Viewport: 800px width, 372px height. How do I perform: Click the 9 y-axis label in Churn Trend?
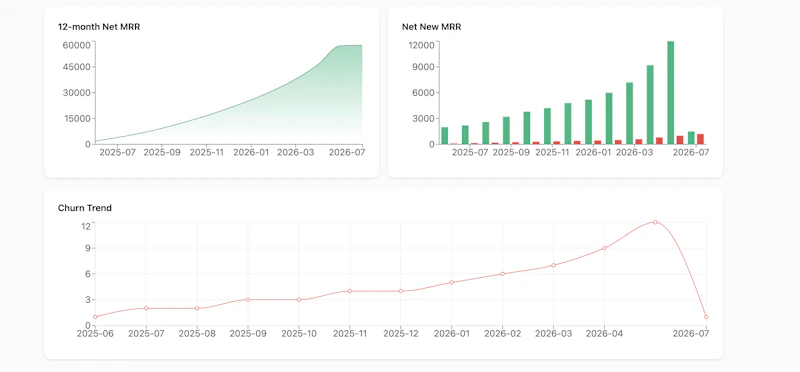pyautogui.click(x=88, y=249)
